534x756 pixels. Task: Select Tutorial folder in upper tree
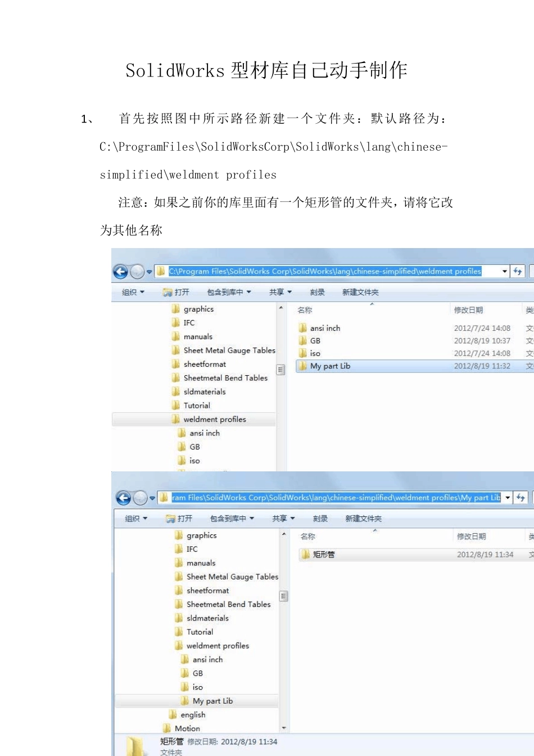[191, 406]
